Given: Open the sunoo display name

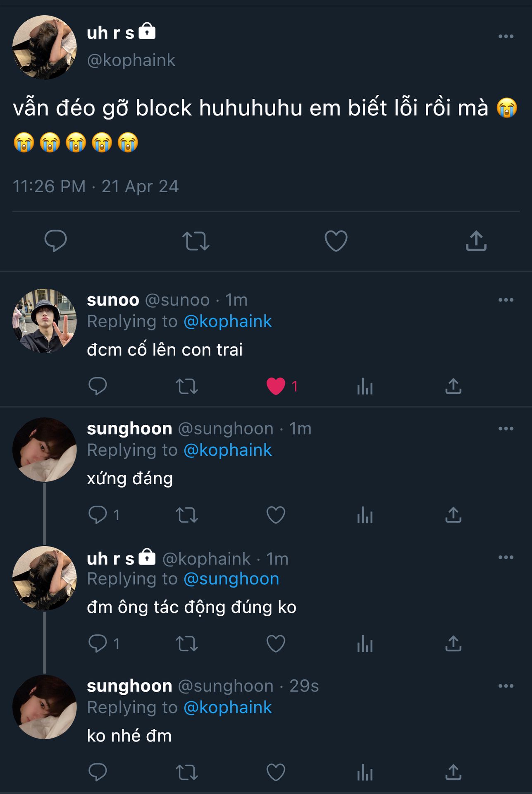Looking at the screenshot, I should pos(113,300).
